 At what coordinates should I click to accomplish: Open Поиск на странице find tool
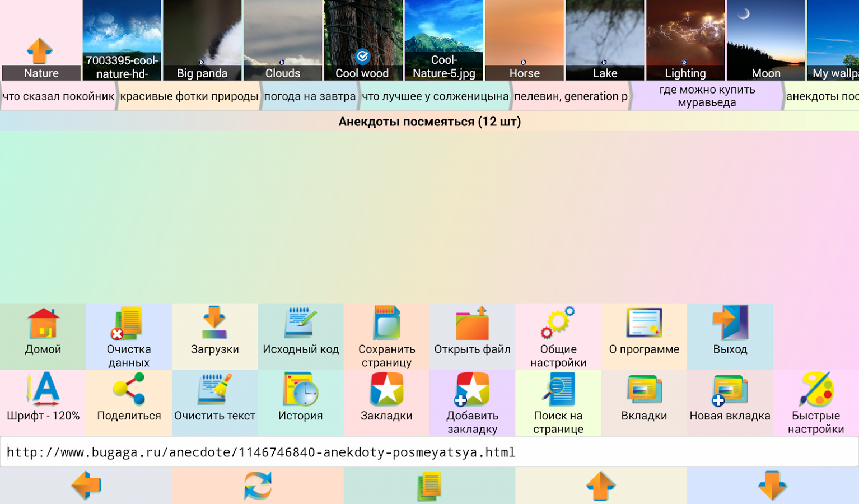click(558, 403)
